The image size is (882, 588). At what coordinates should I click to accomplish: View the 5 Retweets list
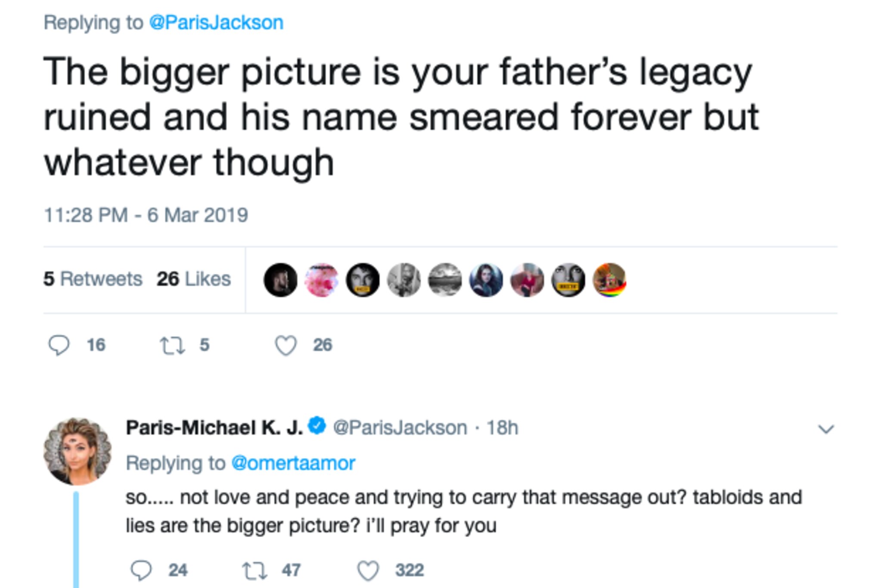pos(93,279)
